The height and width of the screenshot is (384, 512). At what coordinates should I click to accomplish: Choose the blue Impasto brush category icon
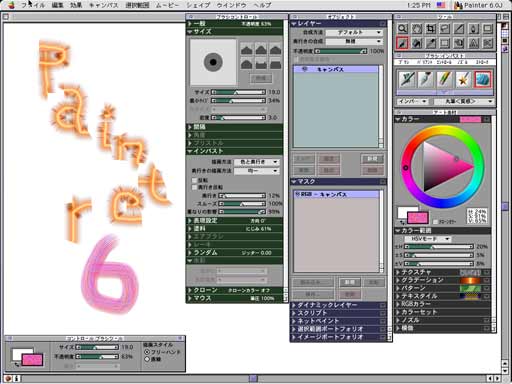point(482,79)
